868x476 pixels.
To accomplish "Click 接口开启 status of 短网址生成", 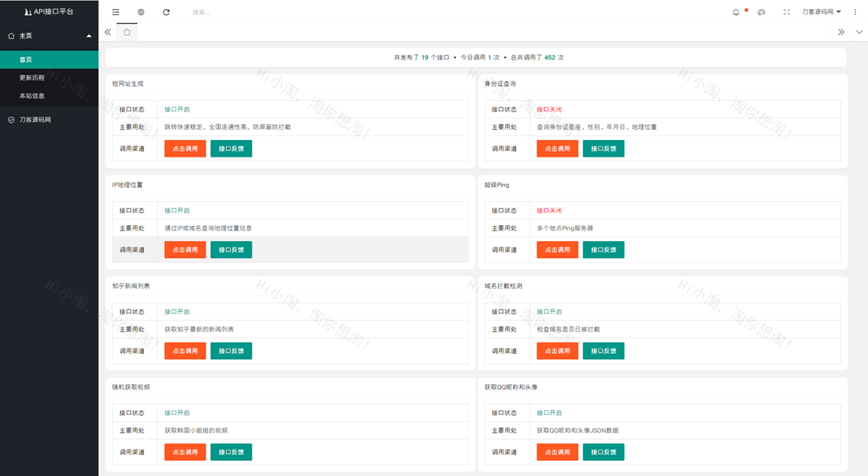I will 177,110.
